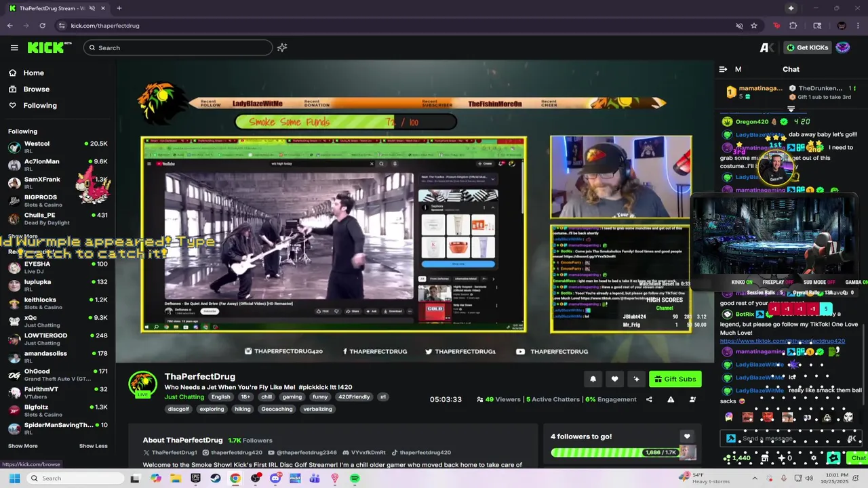
Task: Open Following in sidebar
Action: click(x=33, y=106)
